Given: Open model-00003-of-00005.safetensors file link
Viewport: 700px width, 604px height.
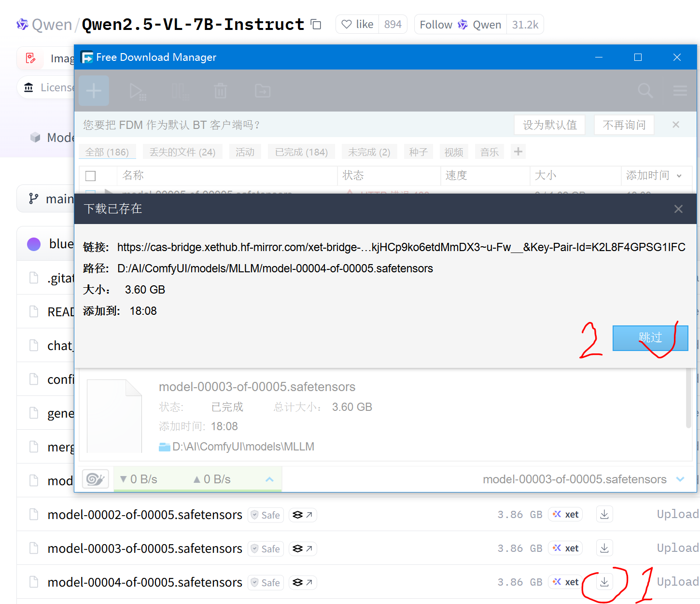Looking at the screenshot, I should tap(145, 548).
